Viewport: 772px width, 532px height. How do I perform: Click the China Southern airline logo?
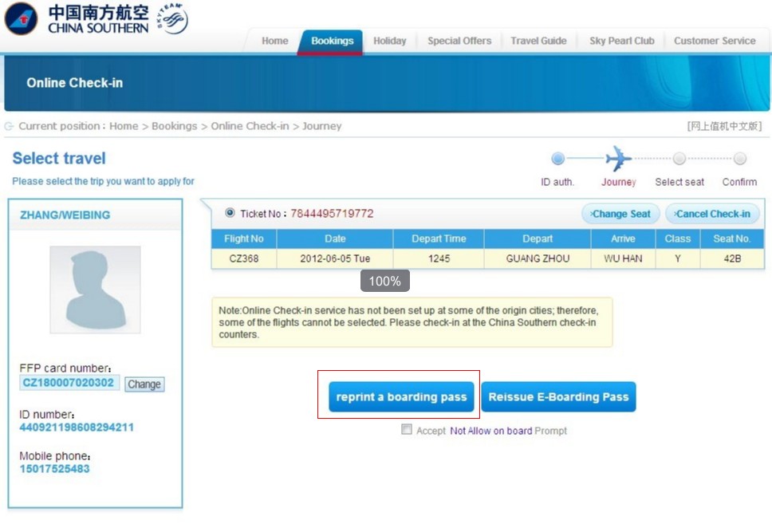click(x=22, y=19)
